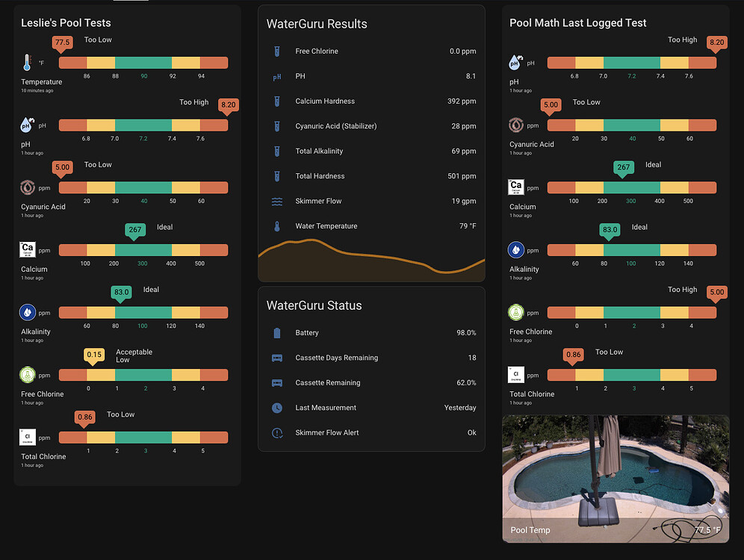The image size is (744, 560).
Task: Click the cassette icon beside Cassette Remaining
Action: 277,382
